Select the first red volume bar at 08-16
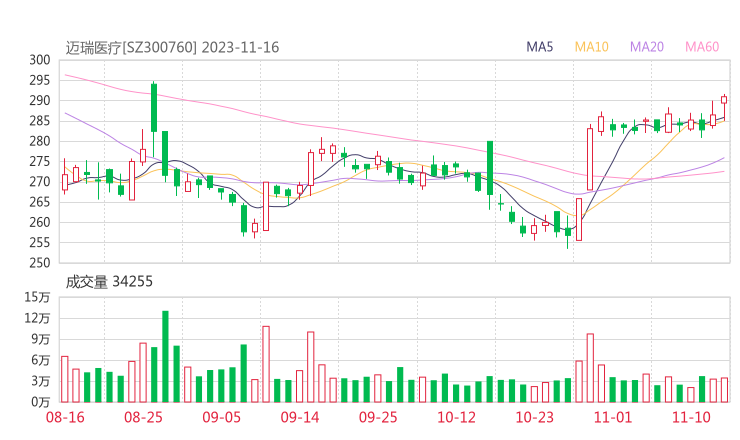This screenshot has height=440, width=740. pos(65,380)
